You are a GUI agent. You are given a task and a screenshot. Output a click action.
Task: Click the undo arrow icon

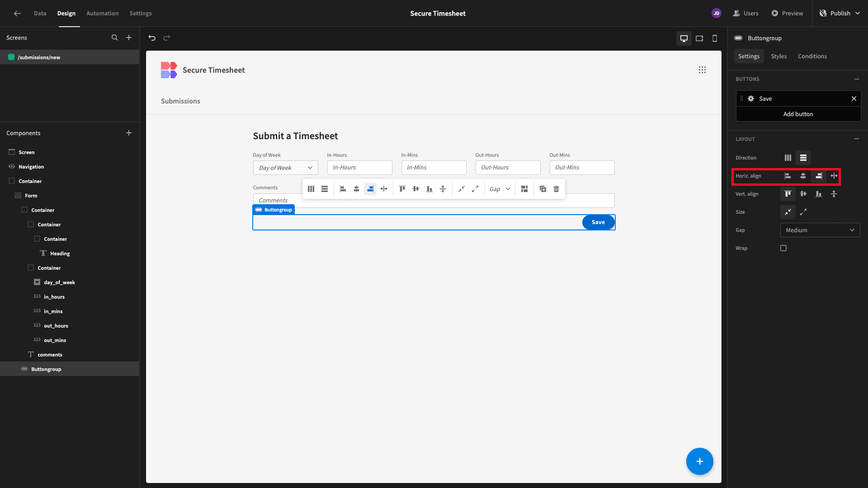click(152, 38)
